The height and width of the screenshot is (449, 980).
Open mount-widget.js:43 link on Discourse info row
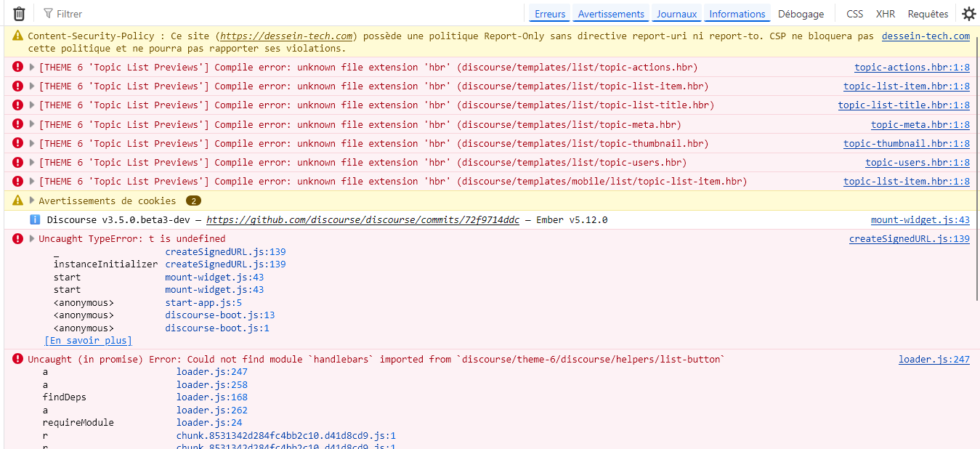coord(920,219)
